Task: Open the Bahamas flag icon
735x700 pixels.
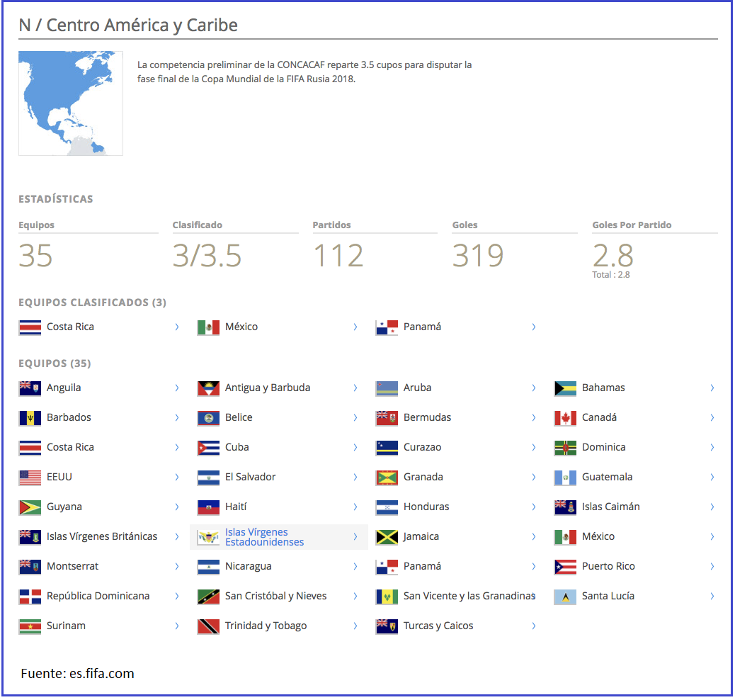Action: click(565, 388)
